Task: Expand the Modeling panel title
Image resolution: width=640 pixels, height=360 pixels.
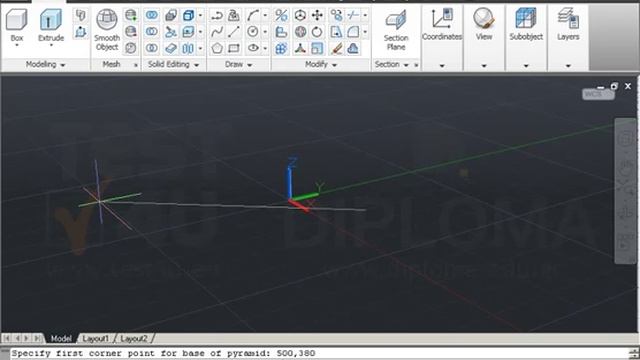Action: (45, 64)
